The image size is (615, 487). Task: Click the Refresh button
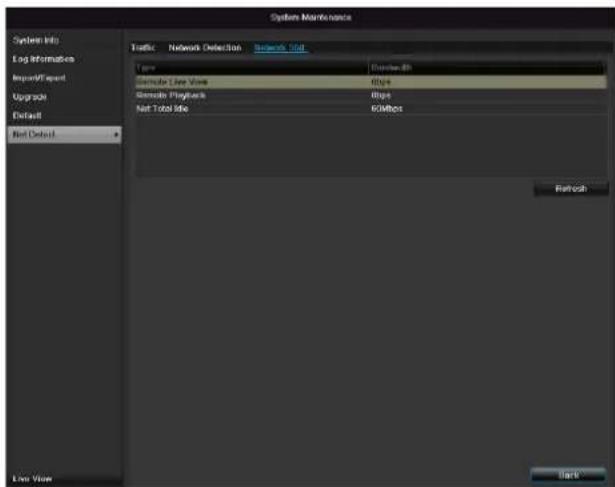click(571, 189)
